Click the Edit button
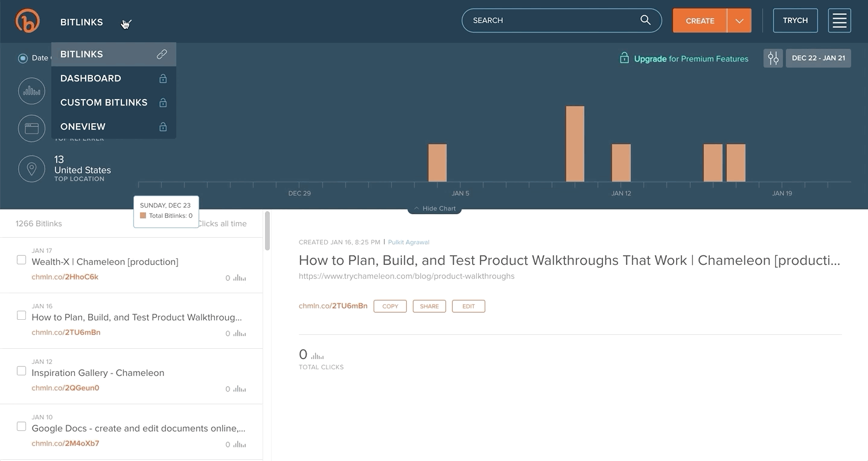Image resolution: width=868 pixels, height=461 pixels. tap(468, 306)
